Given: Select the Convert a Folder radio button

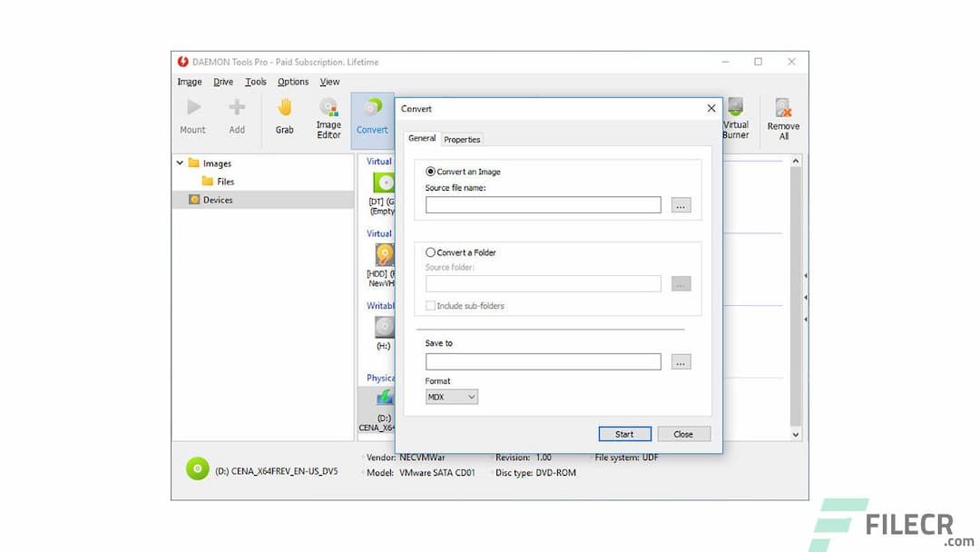Looking at the screenshot, I should (430, 251).
